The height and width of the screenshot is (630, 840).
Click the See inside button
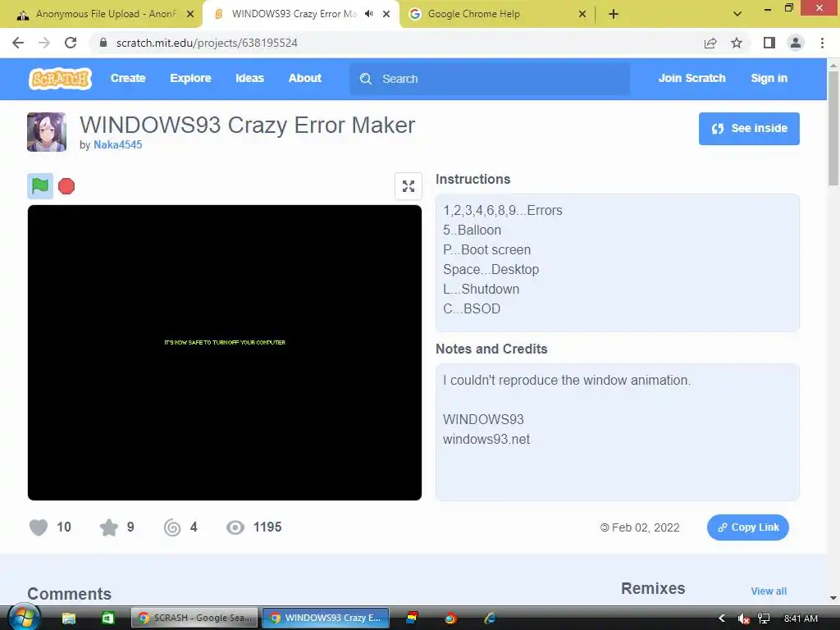749,129
